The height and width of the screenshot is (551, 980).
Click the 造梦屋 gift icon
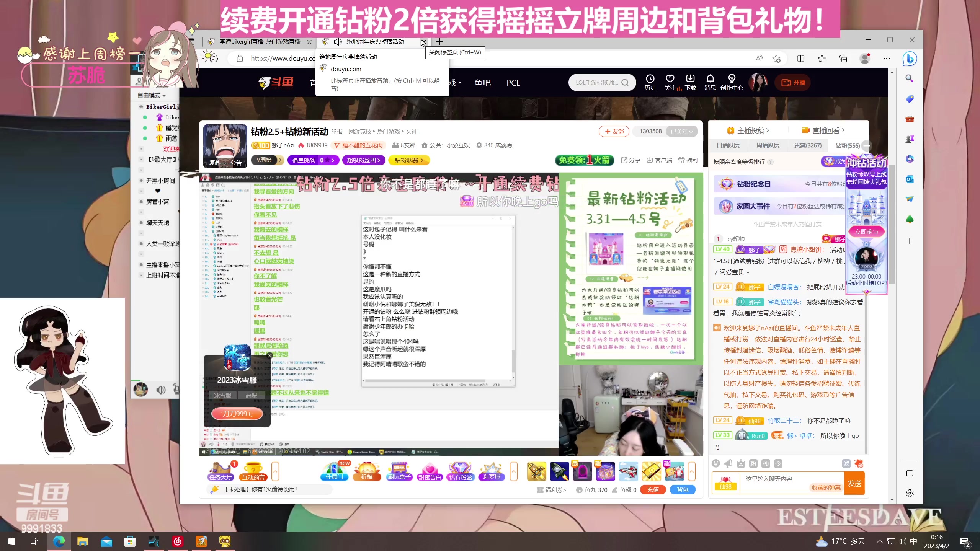click(x=492, y=471)
